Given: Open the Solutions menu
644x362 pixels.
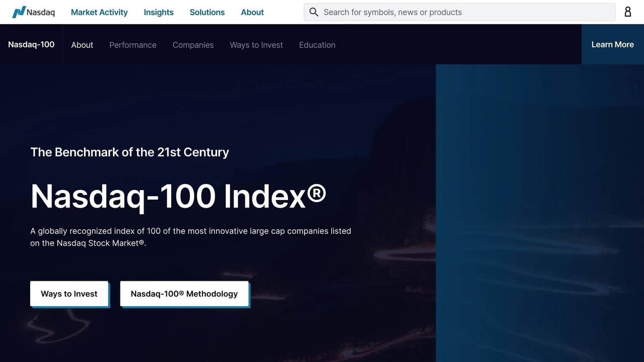Looking at the screenshot, I should (x=207, y=12).
